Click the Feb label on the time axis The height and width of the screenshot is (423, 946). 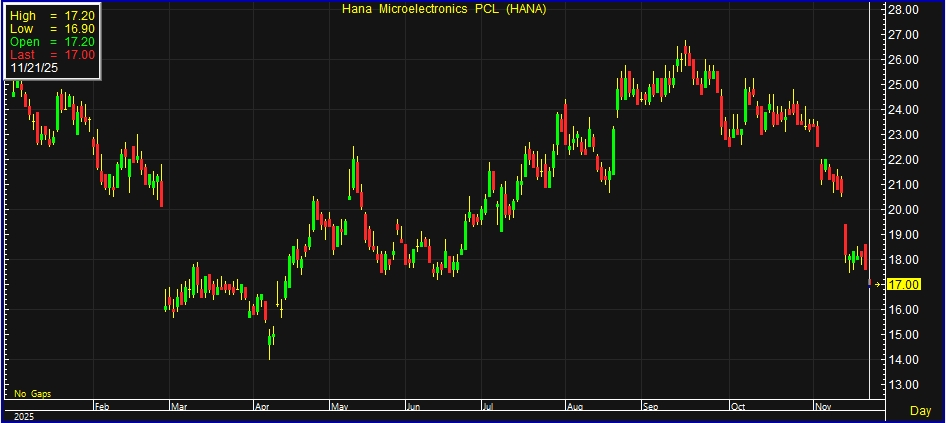pos(100,407)
